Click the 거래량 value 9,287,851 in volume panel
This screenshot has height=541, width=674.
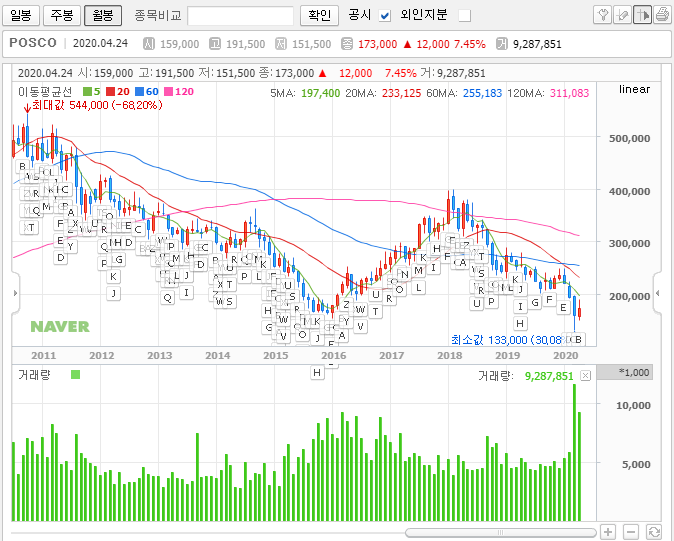549,376
